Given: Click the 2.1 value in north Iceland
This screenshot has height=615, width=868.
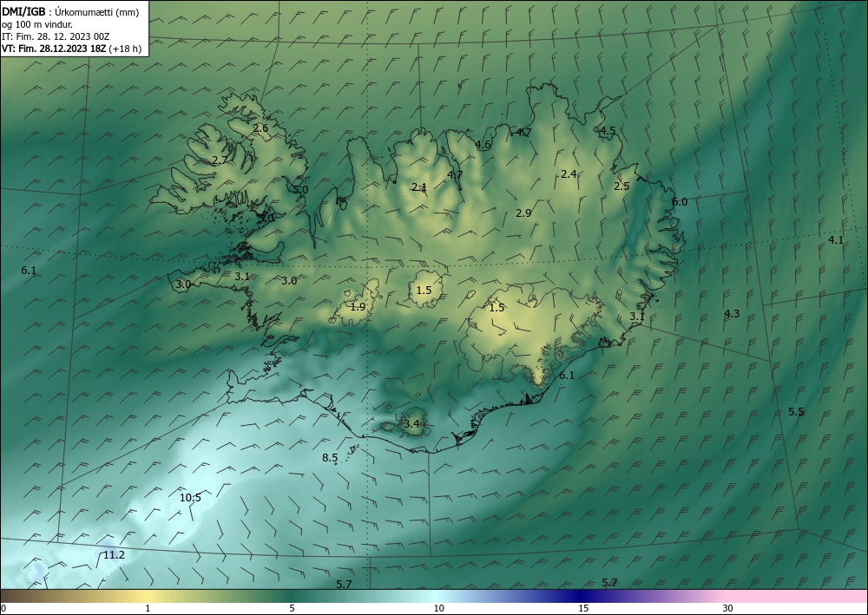Looking at the screenshot, I should tap(419, 187).
